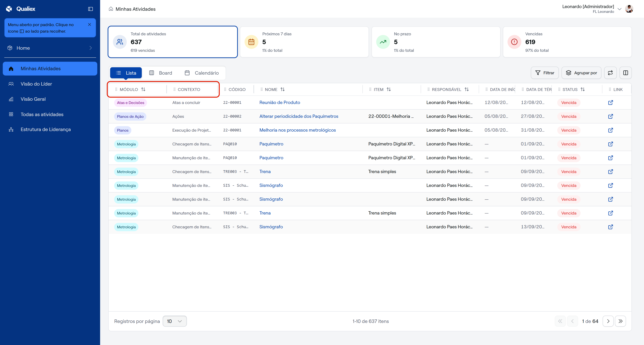Click the home breadcrumb icon
The height and width of the screenshot is (345, 644).
tap(111, 9)
